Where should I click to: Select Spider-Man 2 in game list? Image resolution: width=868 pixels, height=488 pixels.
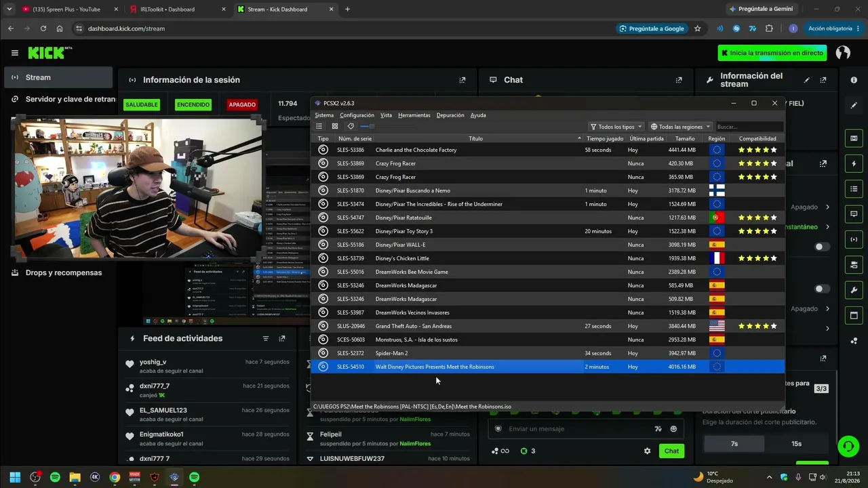(x=548, y=353)
